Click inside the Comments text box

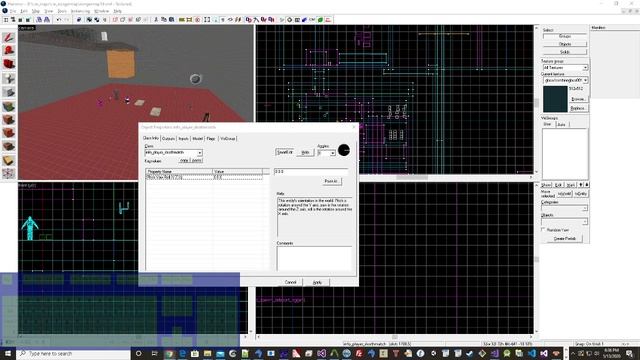(314, 258)
